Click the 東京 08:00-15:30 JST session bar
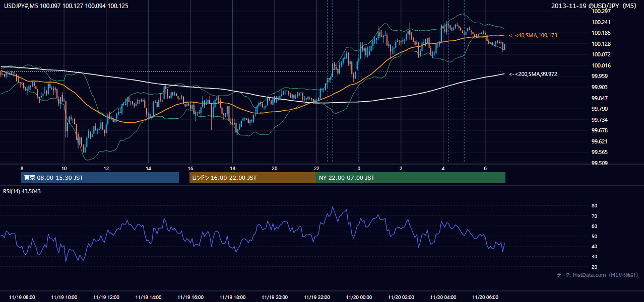This screenshot has height=302, width=644. click(100, 178)
